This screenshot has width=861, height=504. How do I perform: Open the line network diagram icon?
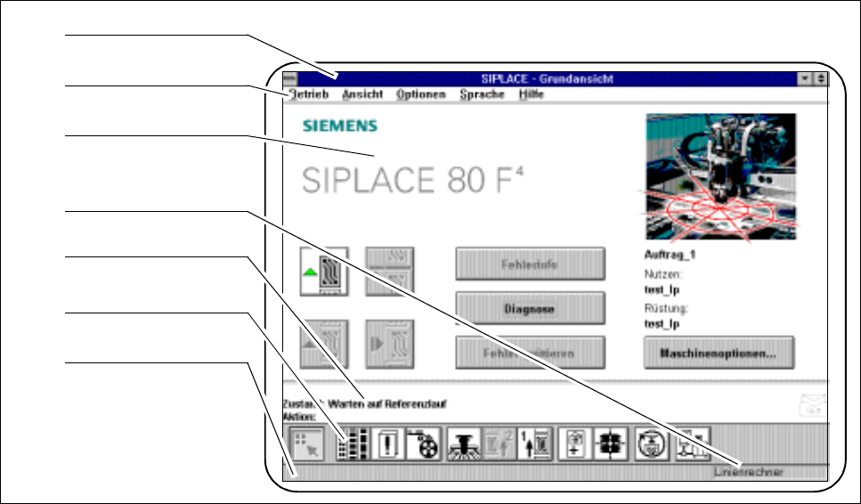693,443
